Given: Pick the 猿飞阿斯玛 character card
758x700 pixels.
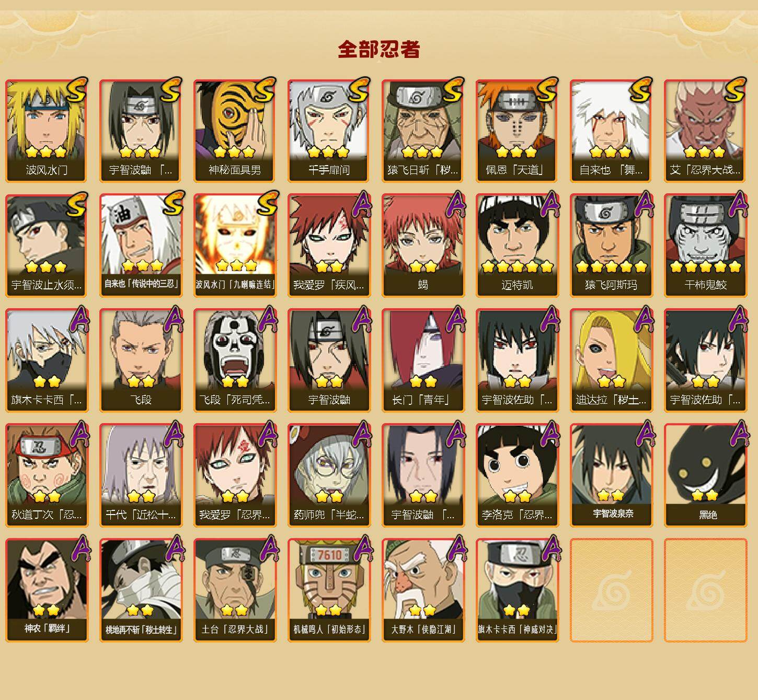Looking at the screenshot, I should 612,246.
